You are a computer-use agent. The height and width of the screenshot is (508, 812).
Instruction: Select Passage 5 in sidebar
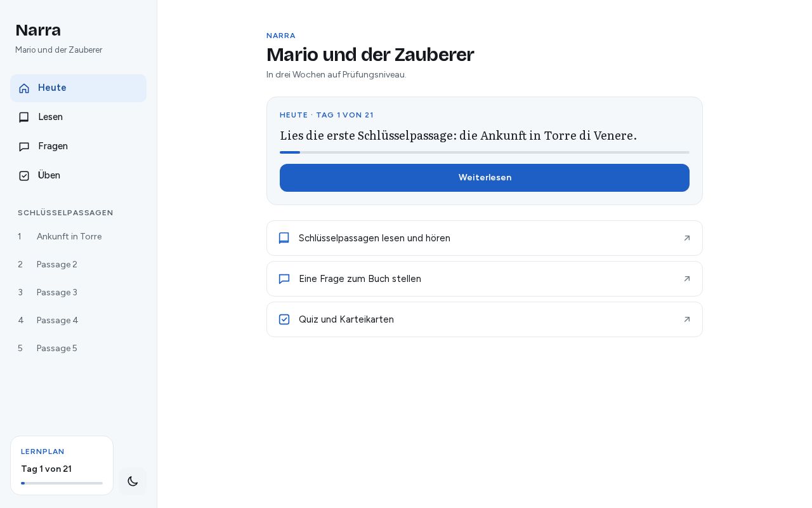(x=78, y=349)
